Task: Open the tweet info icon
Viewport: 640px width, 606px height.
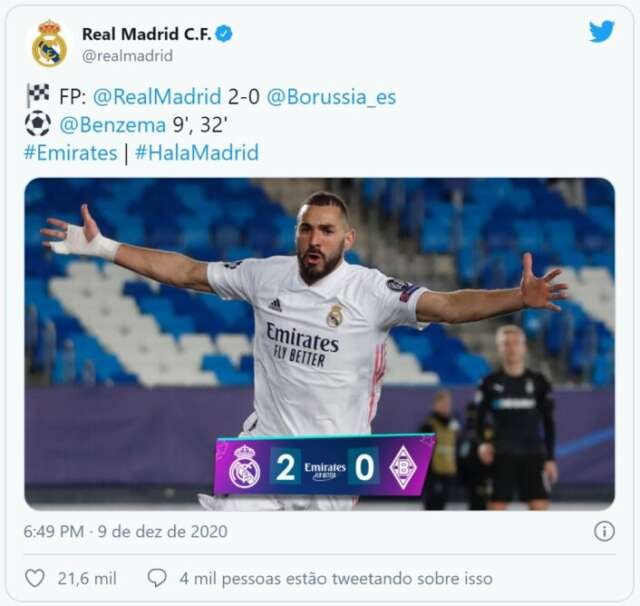Action: 604,531
